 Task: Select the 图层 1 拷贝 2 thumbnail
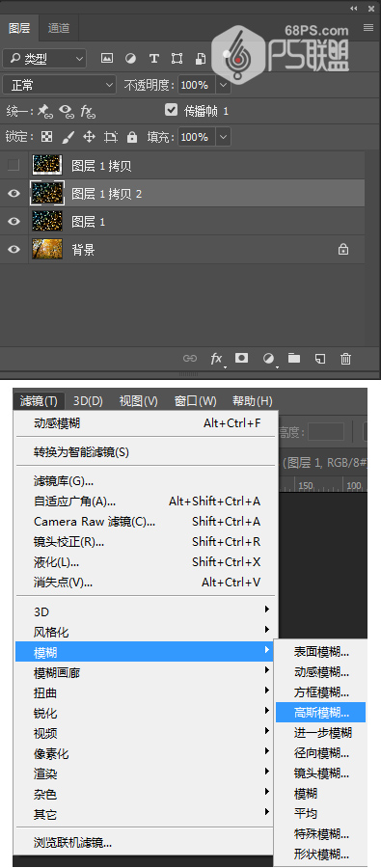click(x=47, y=193)
